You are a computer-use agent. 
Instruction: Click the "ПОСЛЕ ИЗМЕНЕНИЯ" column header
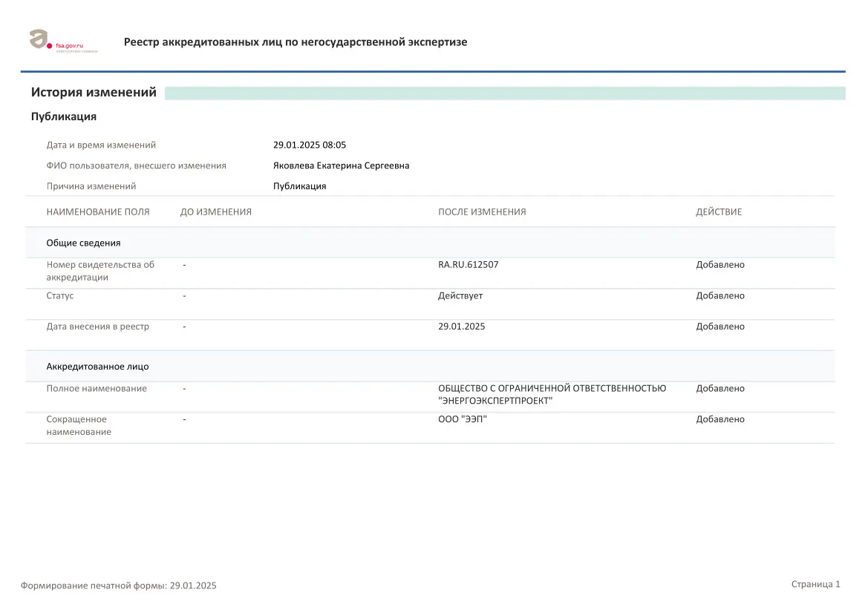481,212
